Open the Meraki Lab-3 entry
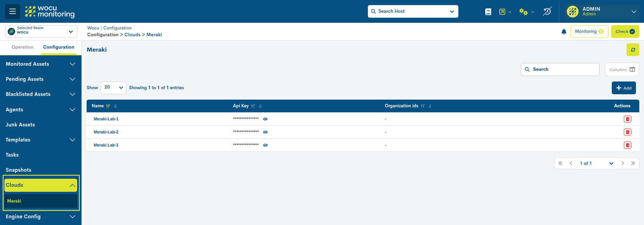 [x=106, y=145]
